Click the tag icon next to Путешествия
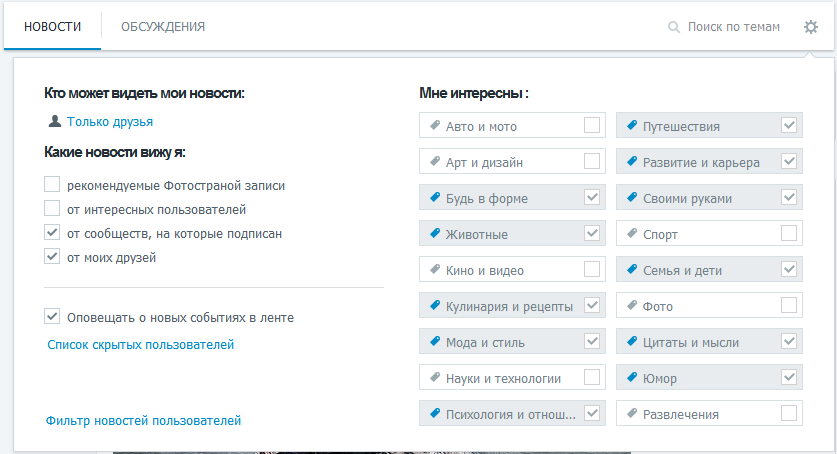This screenshot has width=837, height=454. pos(631,125)
